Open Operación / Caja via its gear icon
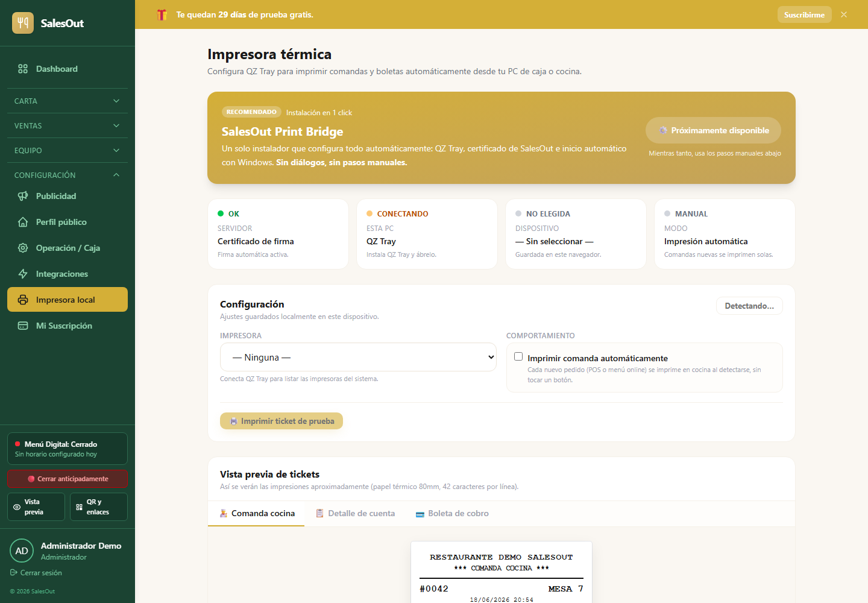This screenshot has height=603, width=868. (x=23, y=248)
